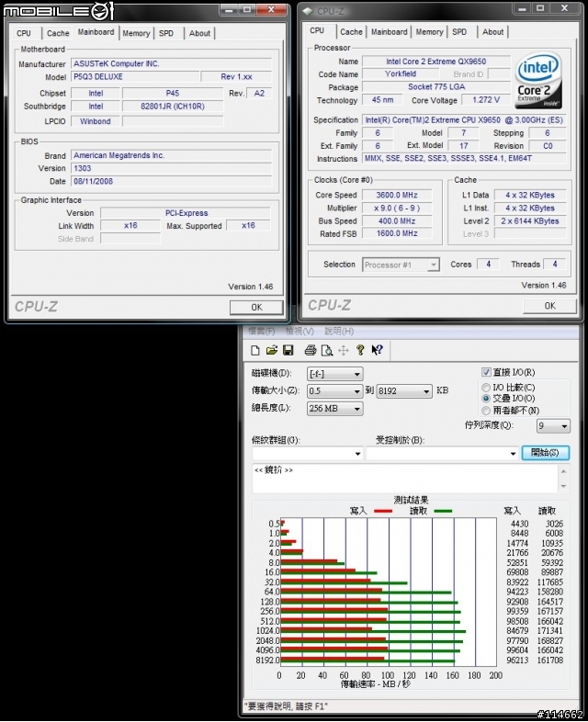Click the active Mainboard tab in ASUSTeK window
This screenshot has width=588, height=722.
coord(96,32)
